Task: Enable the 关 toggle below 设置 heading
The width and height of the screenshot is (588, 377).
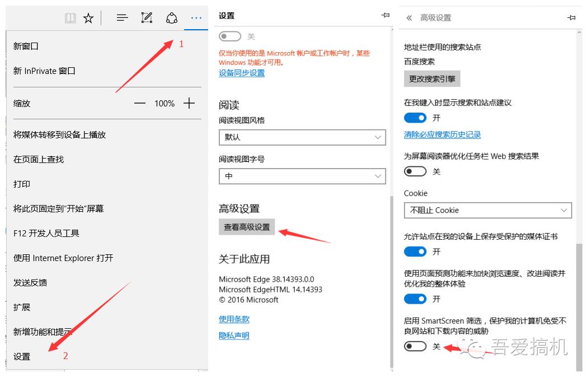Action: click(x=229, y=35)
